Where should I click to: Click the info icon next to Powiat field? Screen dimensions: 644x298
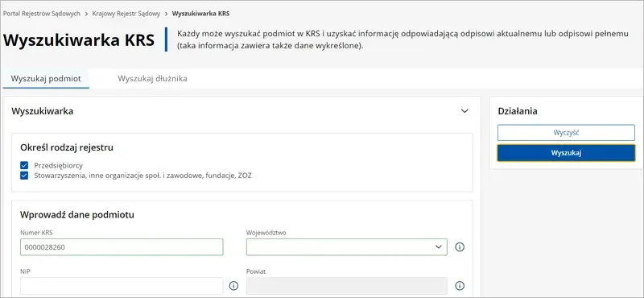point(460,286)
